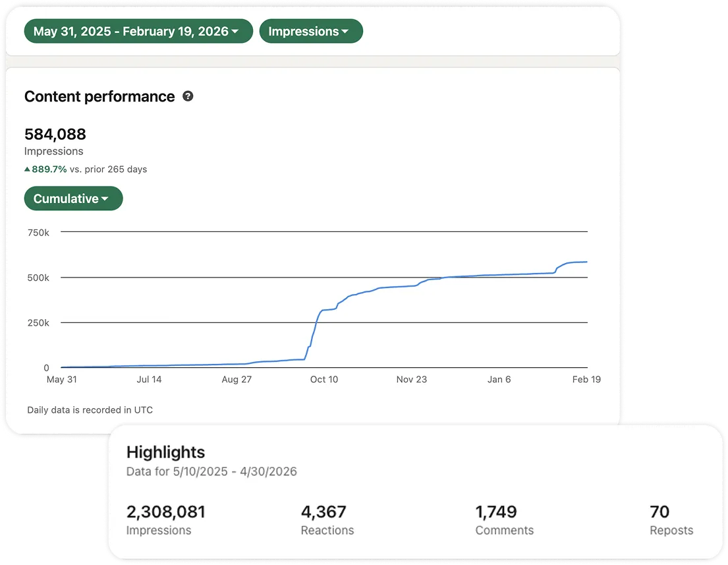This screenshot has height=565, width=728.
Task: Select the 4,367 Reactions highlight
Action: (327, 520)
